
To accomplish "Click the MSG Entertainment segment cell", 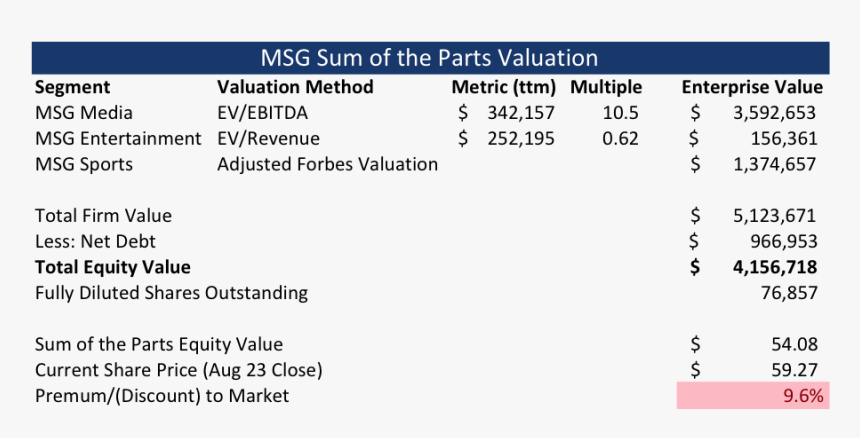I will click(x=118, y=139).
